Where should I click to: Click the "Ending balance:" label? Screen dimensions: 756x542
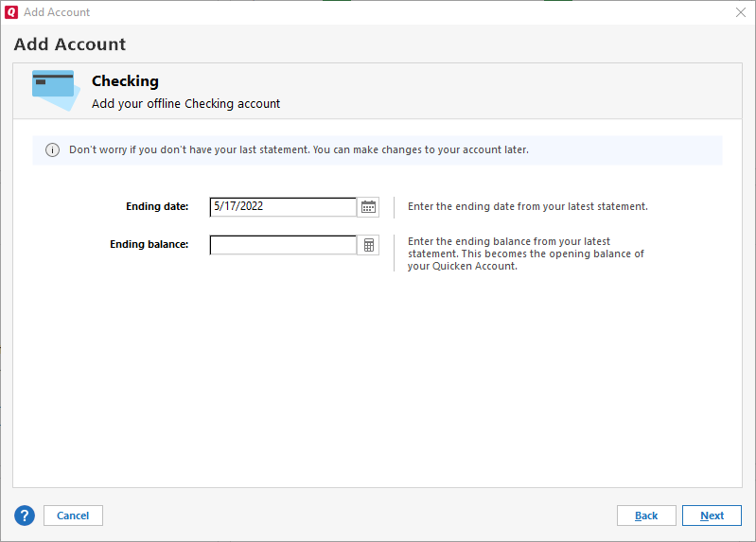click(x=149, y=244)
